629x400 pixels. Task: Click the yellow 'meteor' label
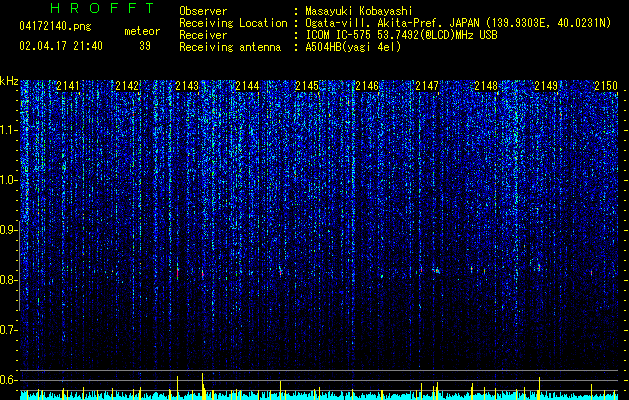142,31
